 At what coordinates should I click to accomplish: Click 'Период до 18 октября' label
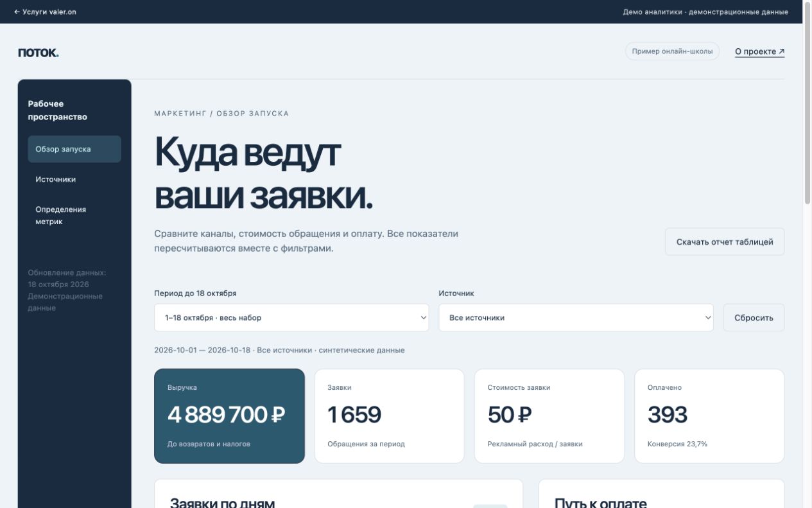(195, 293)
